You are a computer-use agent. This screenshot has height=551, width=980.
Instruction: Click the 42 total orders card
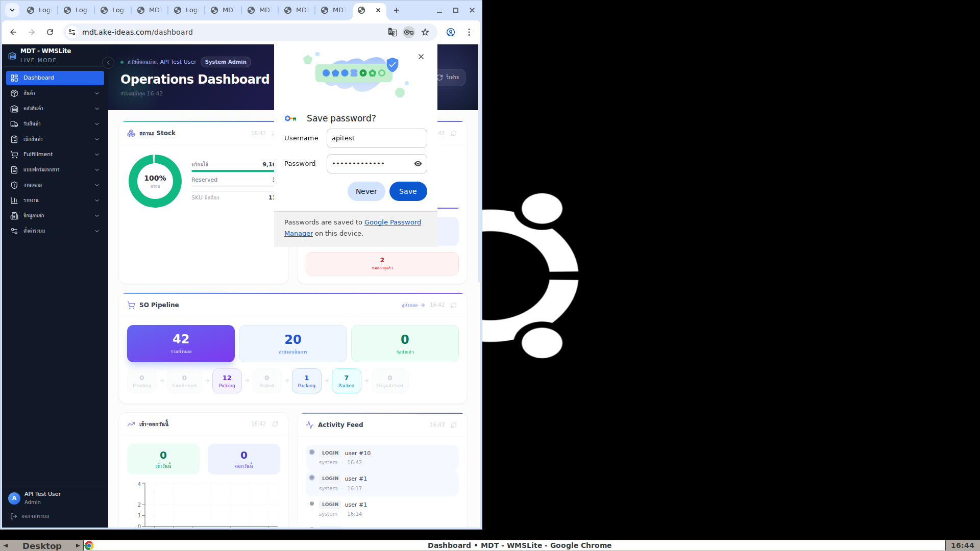(181, 344)
